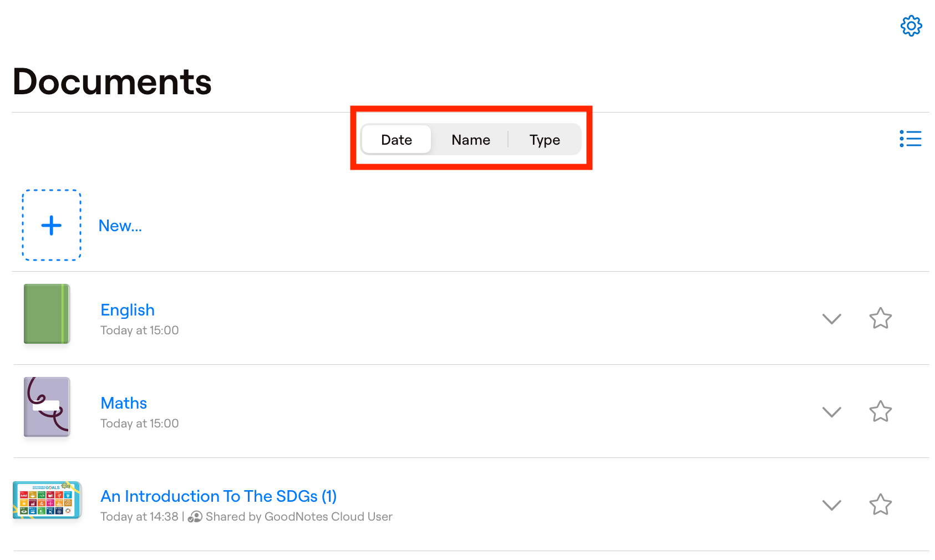935x560 pixels.
Task: Favorite the English notebook with star
Action: pos(880,318)
